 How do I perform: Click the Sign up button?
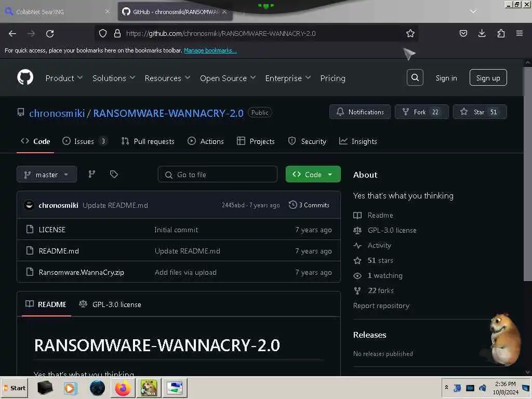[x=488, y=78]
